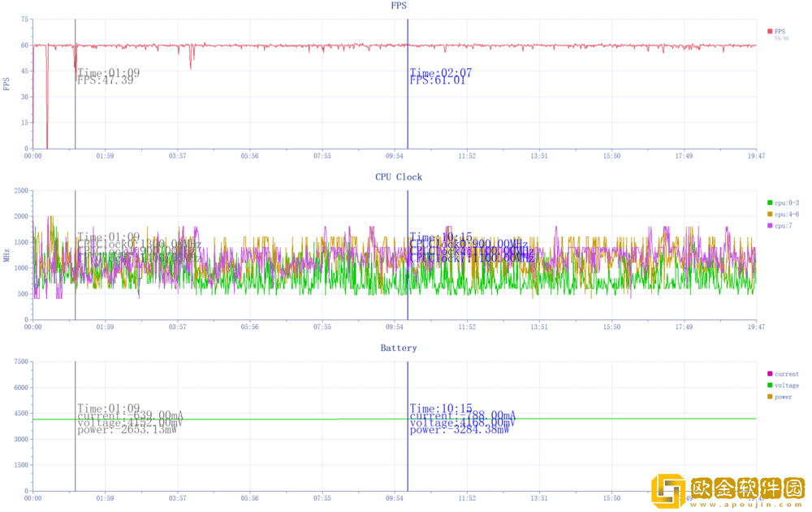Image resolution: width=812 pixels, height=512 pixels.
Task: Click the green voltage line in Battery chart
Action: 244,419
